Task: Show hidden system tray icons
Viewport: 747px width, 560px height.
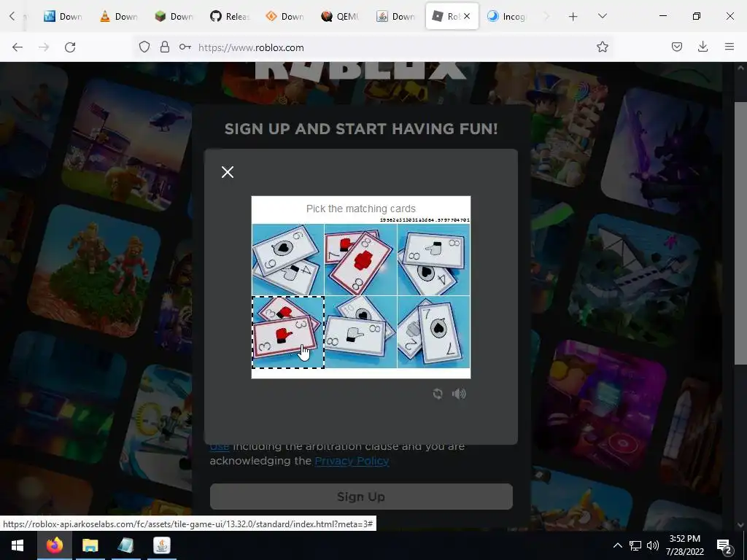Action: 617,545
